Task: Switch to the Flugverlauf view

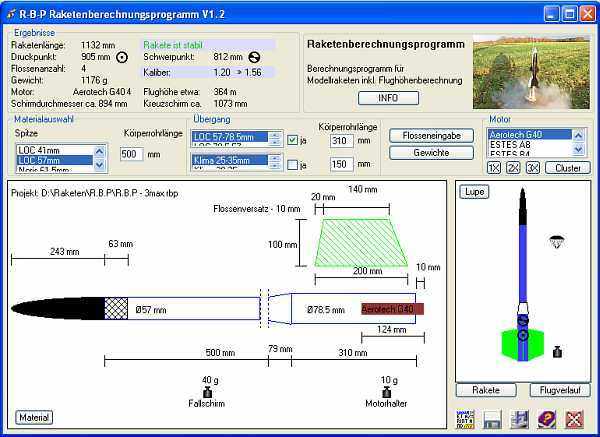Action: [560, 390]
